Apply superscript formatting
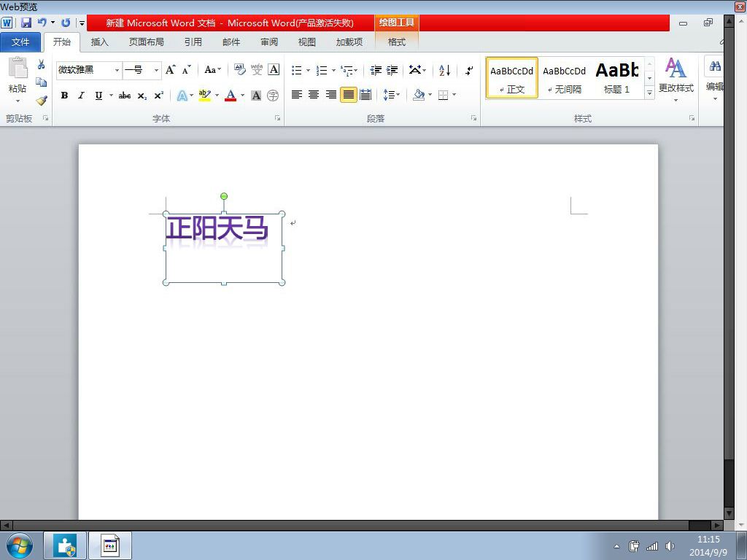Viewport: 747px width, 560px height. click(x=159, y=96)
